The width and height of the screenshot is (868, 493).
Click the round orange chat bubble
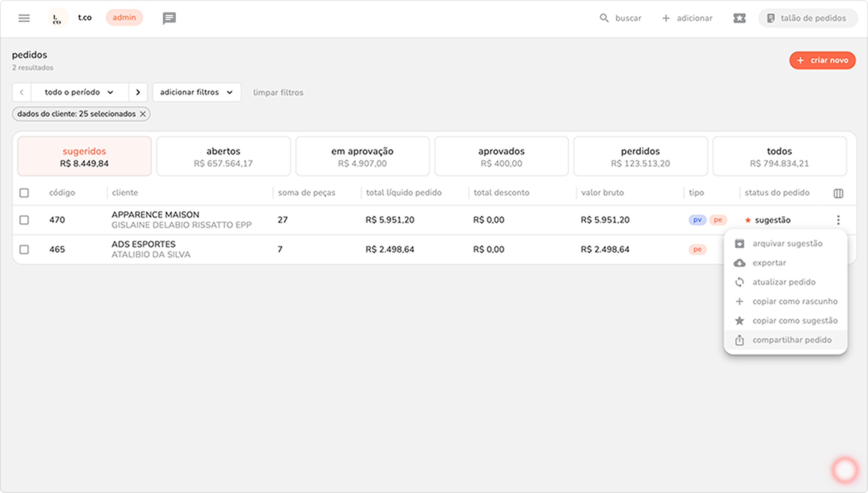pos(845,470)
